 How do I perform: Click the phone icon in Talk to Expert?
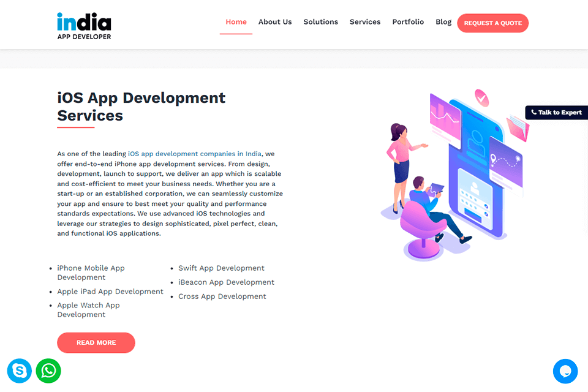pos(533,112)
